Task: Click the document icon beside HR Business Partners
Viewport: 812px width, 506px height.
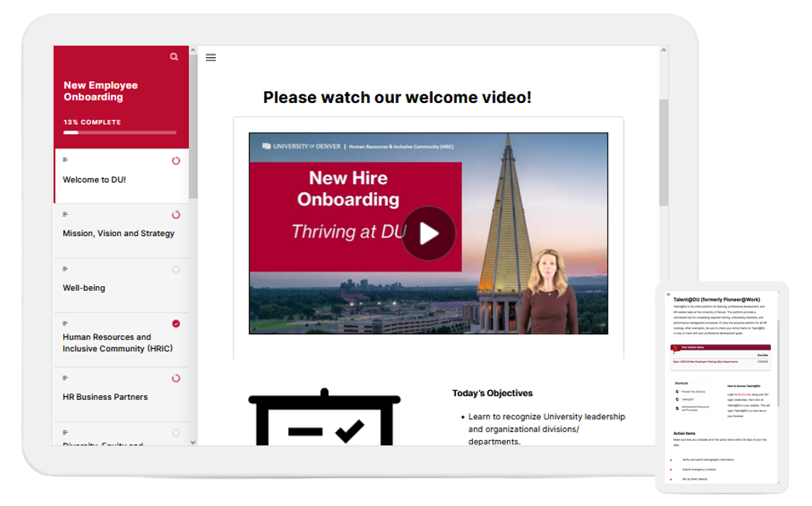Action: (65, 376)
